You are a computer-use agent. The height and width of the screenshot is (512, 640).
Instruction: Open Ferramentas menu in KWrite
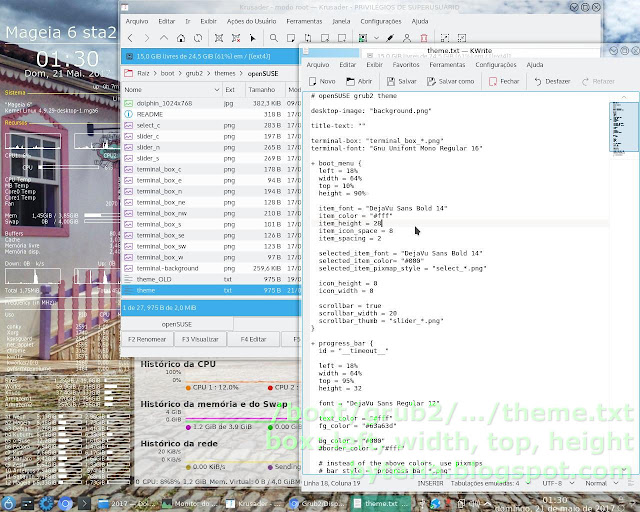pyautogui.click(x=447, y=65)
